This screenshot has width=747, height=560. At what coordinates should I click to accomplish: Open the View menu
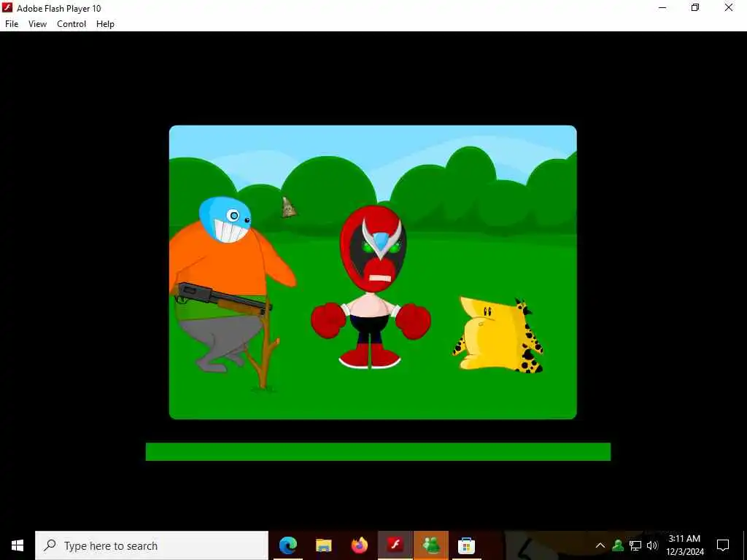pos(37,24)
